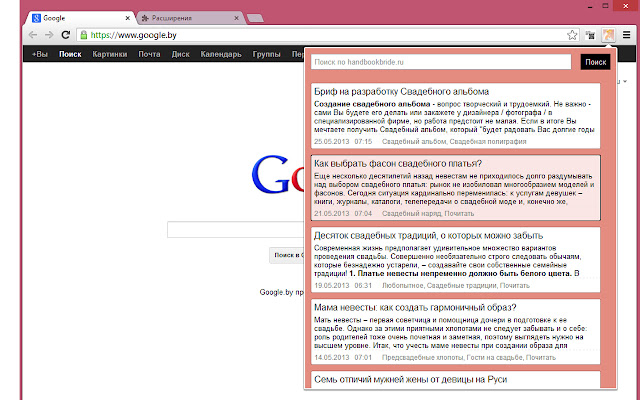Image resolution: width=640 pixels, height=400 pixels.
Task: Bookmark the page using the star icon
Action: (572, 35)
